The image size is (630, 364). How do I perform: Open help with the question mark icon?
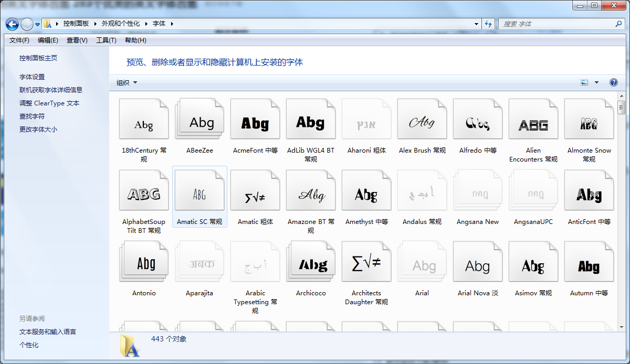pos(614,82)
